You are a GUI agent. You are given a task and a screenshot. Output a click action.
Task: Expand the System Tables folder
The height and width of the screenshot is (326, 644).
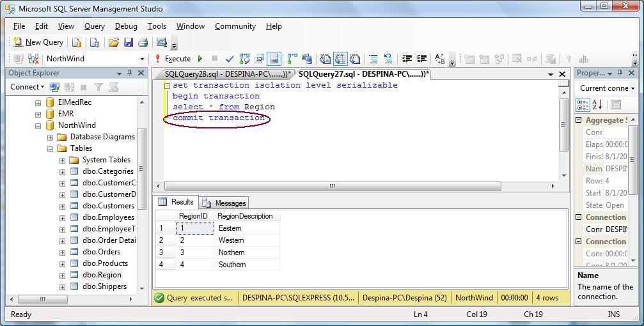(x=62, y=160)
